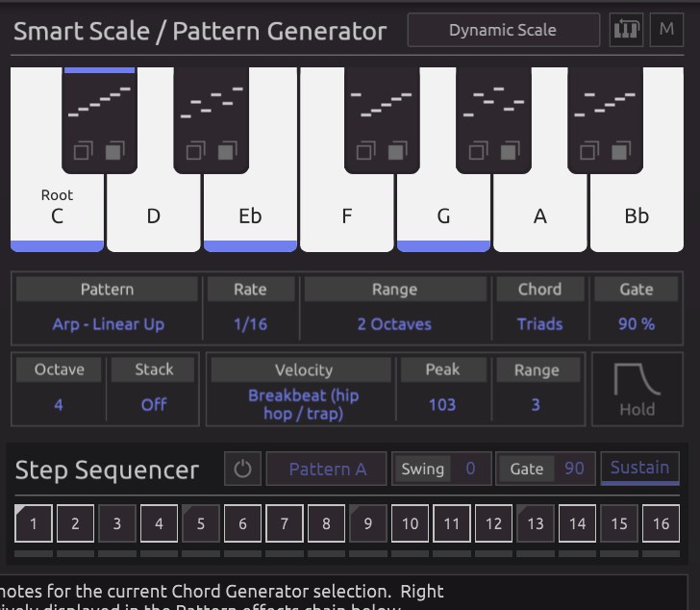Click filled paste icon on black key between F and G

(x=396, y=151)
